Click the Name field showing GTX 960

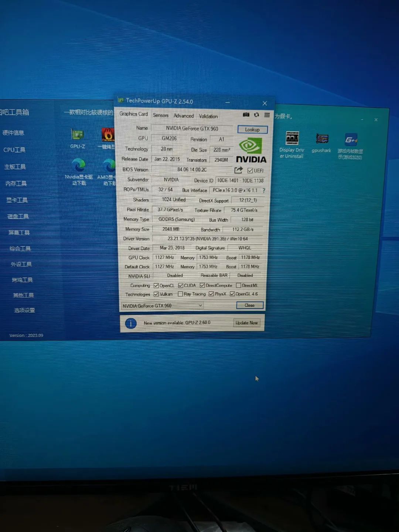click(192, 129)
